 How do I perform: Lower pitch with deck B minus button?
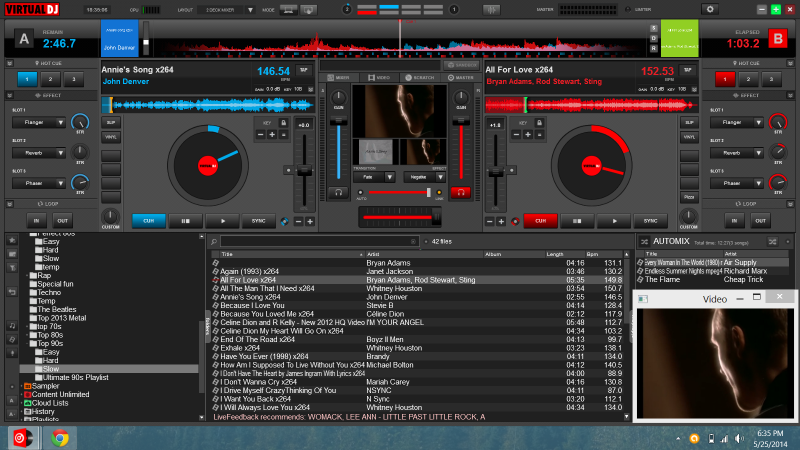pyautogui.click(x=490, y=221)
